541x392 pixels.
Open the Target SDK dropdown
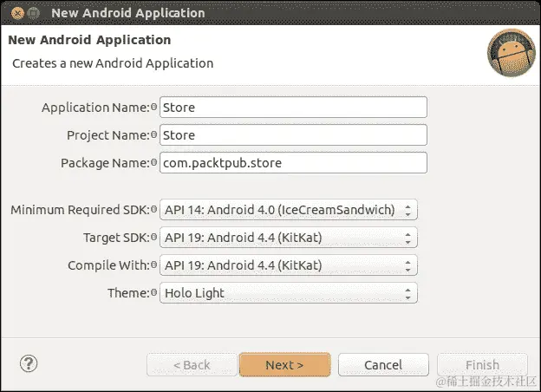click(x=289, y=238)
